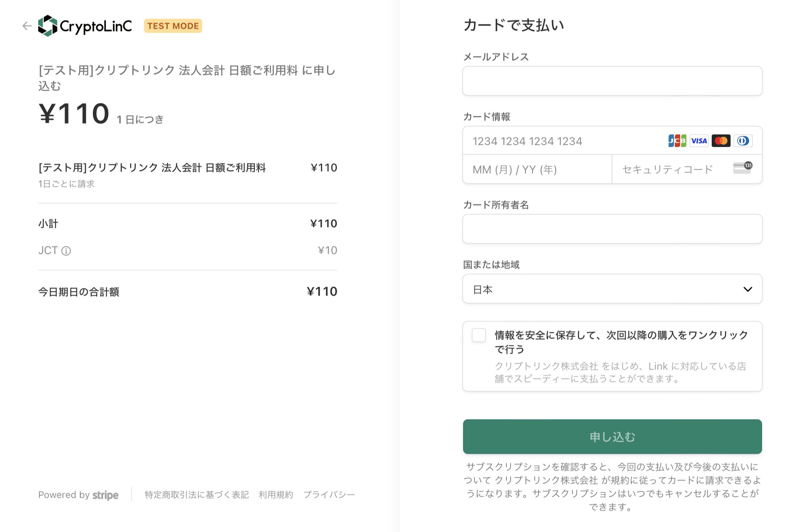Click the 申し込む subscribe button
790x532 pixels.
[613, 437]
